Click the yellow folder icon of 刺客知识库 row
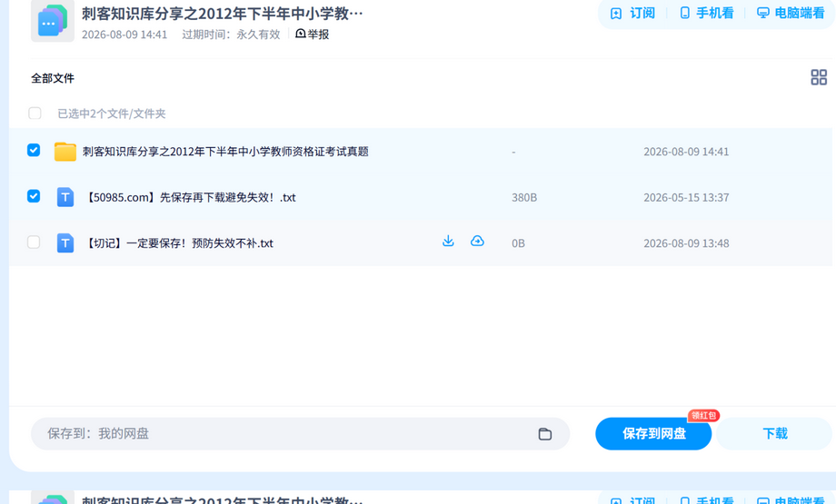 [65, 152]
